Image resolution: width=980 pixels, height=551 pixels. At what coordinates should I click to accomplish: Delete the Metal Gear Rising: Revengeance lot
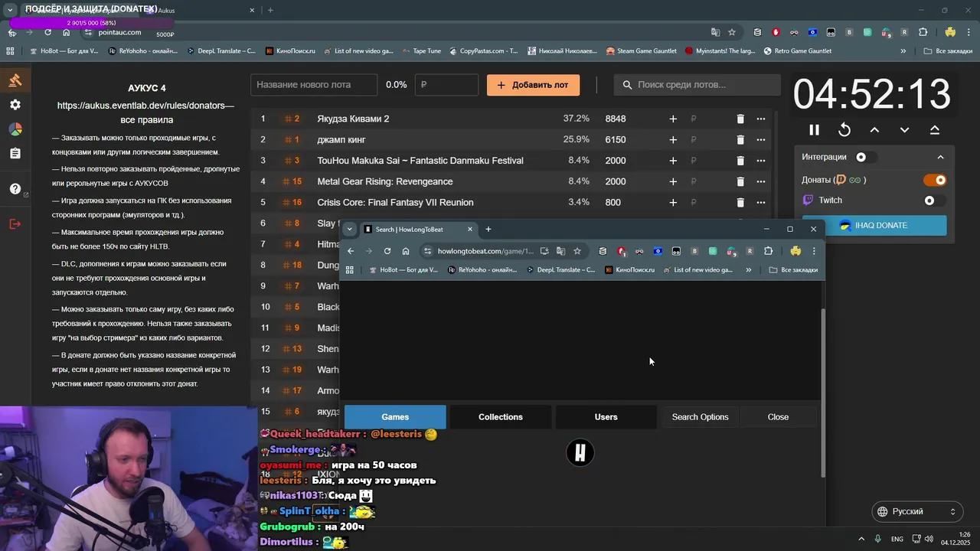coord(740,181)
